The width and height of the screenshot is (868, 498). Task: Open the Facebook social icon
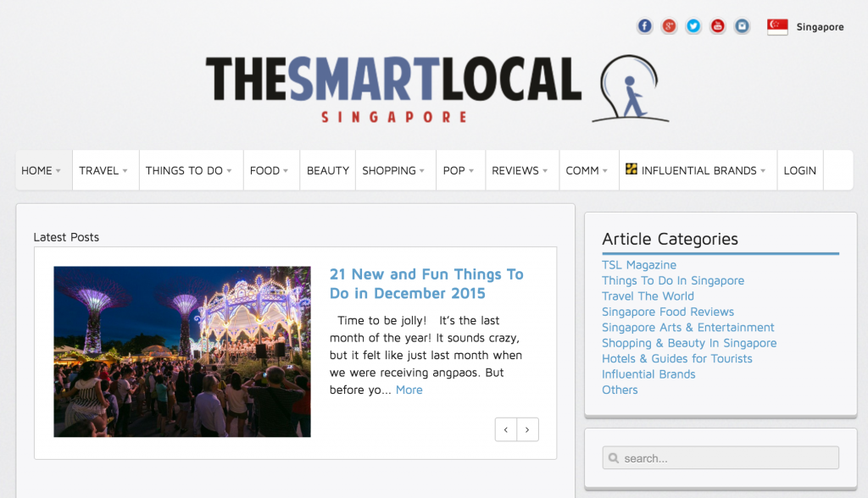click(644, 26)
